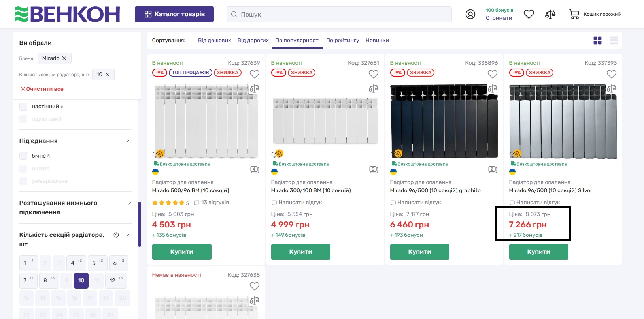Collapse the Під'єднання filter section
This screenshot has height=319, width=644.
[x=128, y=141]
